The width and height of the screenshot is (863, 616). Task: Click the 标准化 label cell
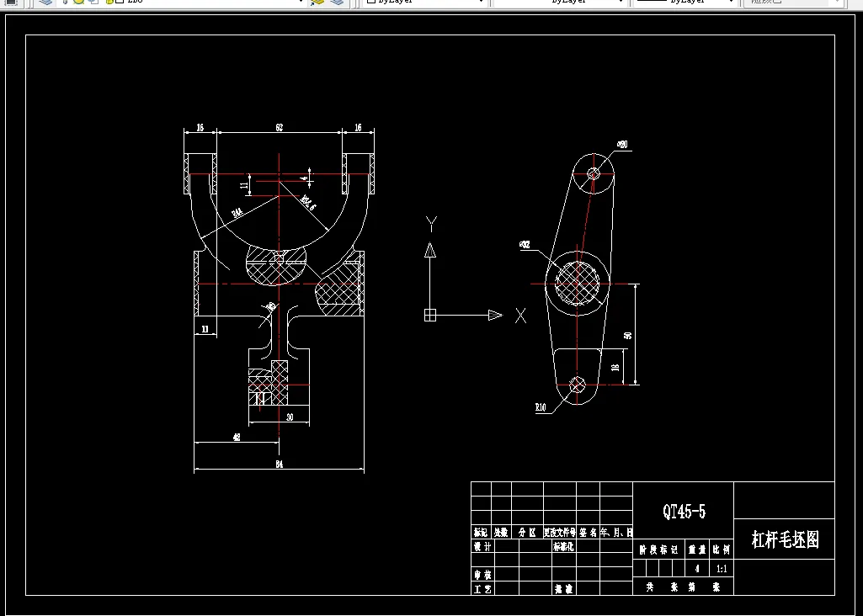563,546
